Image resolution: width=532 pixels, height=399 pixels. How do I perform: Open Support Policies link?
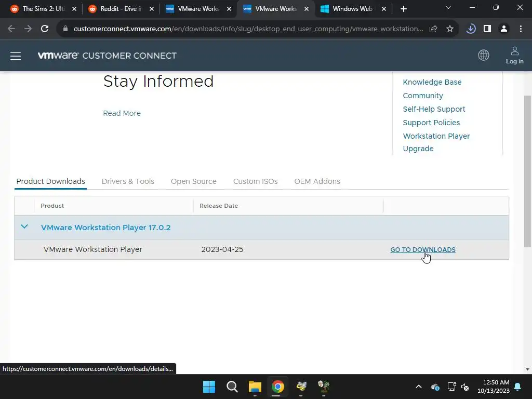coord(431,123)
